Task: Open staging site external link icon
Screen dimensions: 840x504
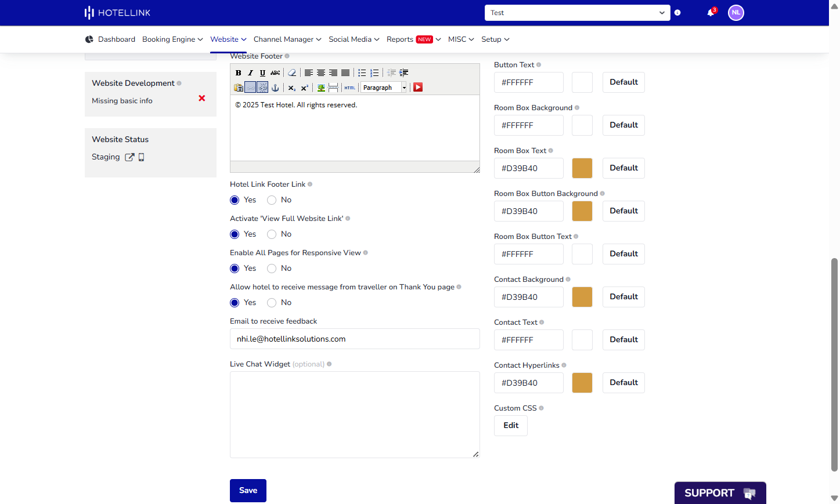Action: point(129,157)
